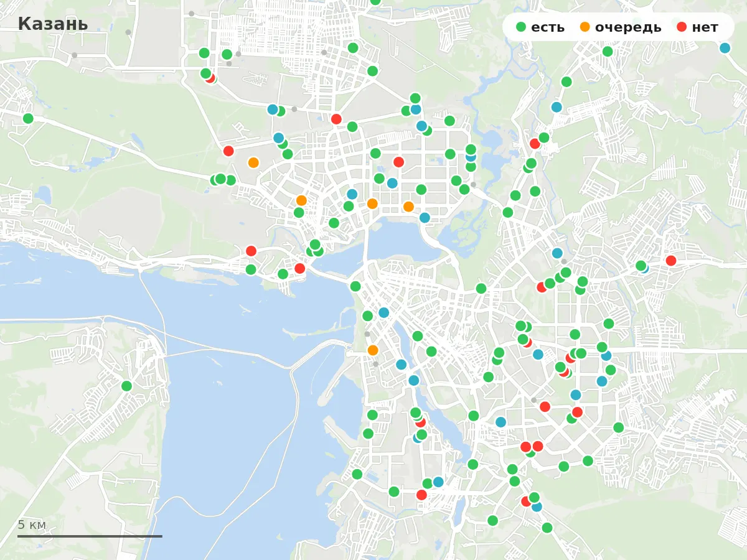
Task: Click the 'Казань' city title
Action: 53,24
